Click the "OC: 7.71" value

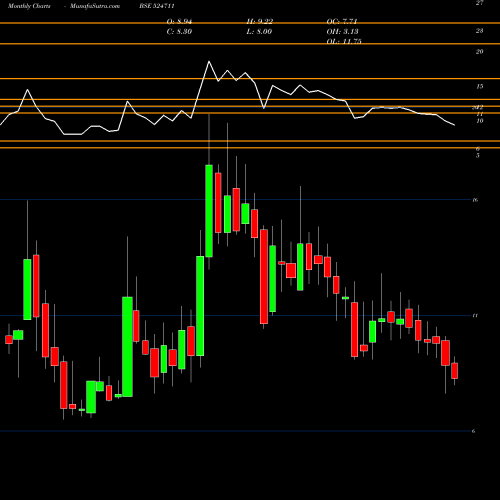pos(342,22)
